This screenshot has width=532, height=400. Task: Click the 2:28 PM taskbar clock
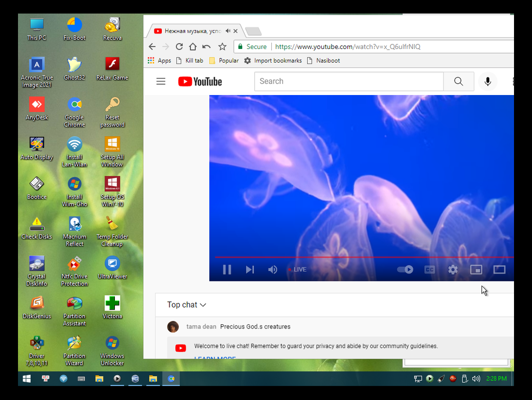[497, 378]
